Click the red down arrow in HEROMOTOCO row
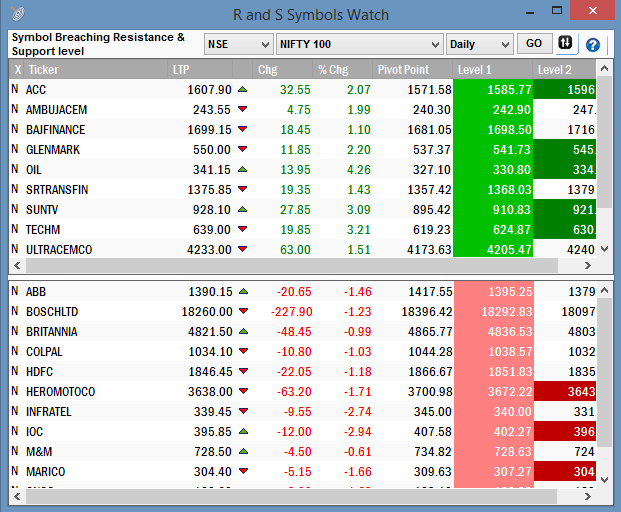This screenshot has height=512, width=621. coord(242,392)
